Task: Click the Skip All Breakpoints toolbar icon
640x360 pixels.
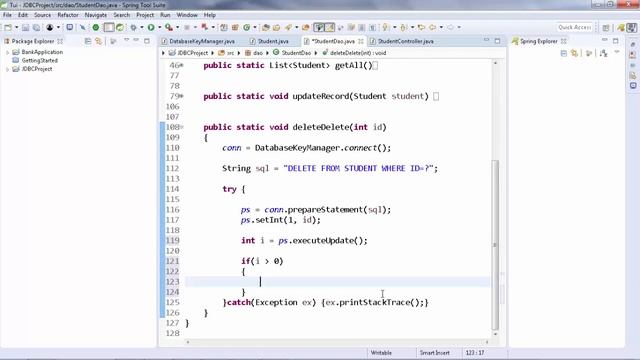Action: point(83,27)
